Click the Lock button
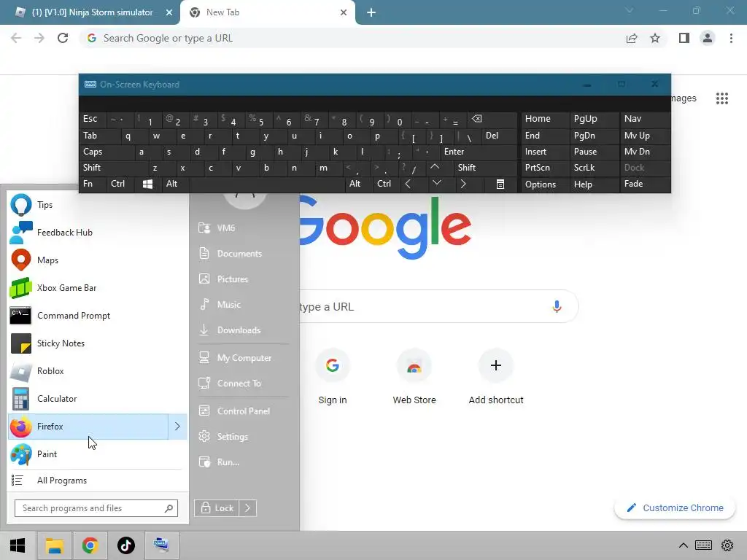747x560 pixels. point(217,508)
